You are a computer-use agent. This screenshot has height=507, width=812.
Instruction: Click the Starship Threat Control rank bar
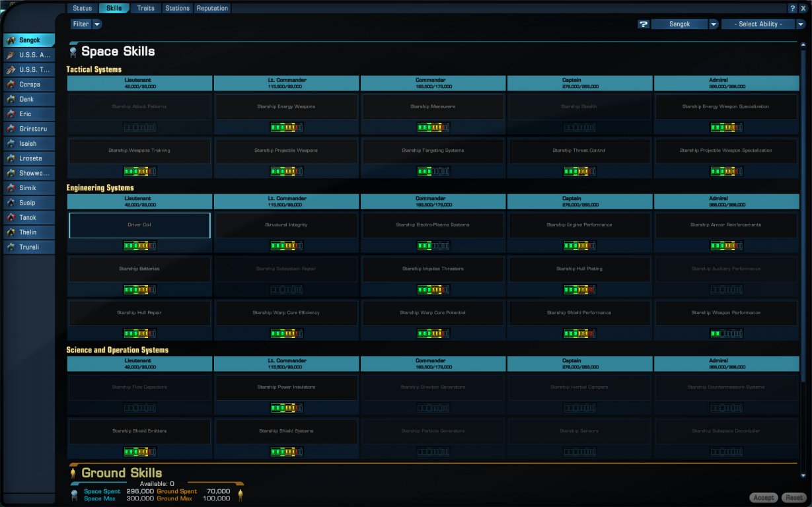click(579, 171)
